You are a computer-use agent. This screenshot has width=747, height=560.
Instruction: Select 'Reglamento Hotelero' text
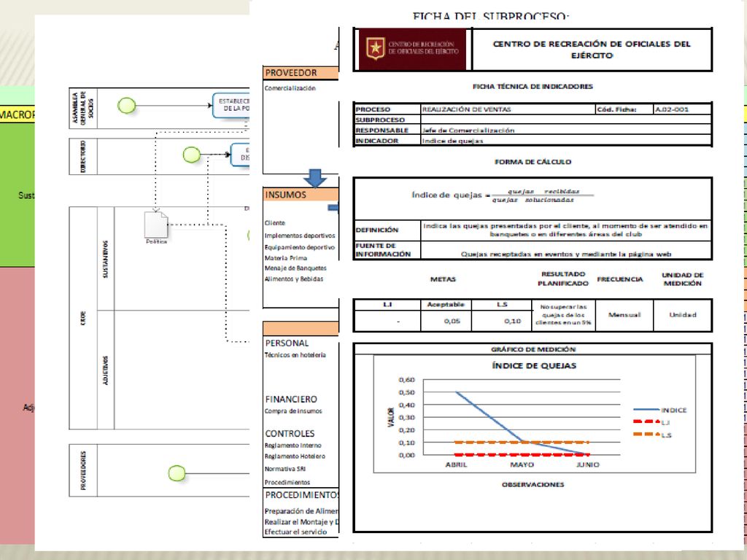point(295,456)
